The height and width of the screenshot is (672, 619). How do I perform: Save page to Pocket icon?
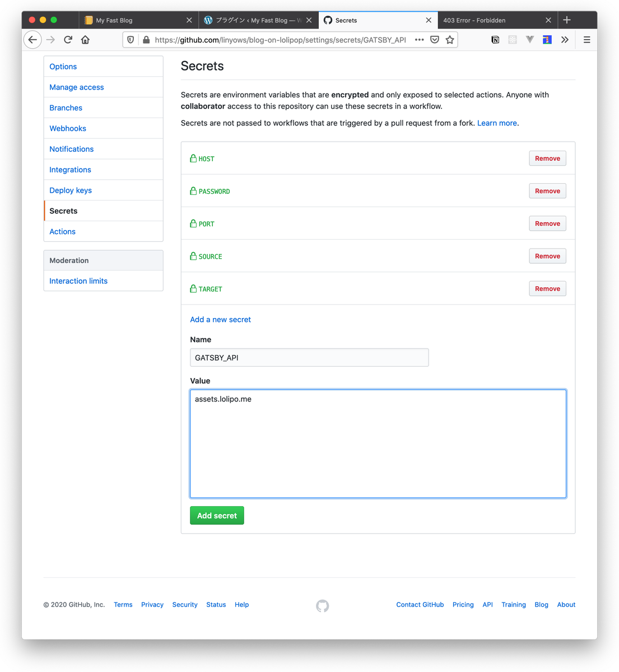point(435,40)
